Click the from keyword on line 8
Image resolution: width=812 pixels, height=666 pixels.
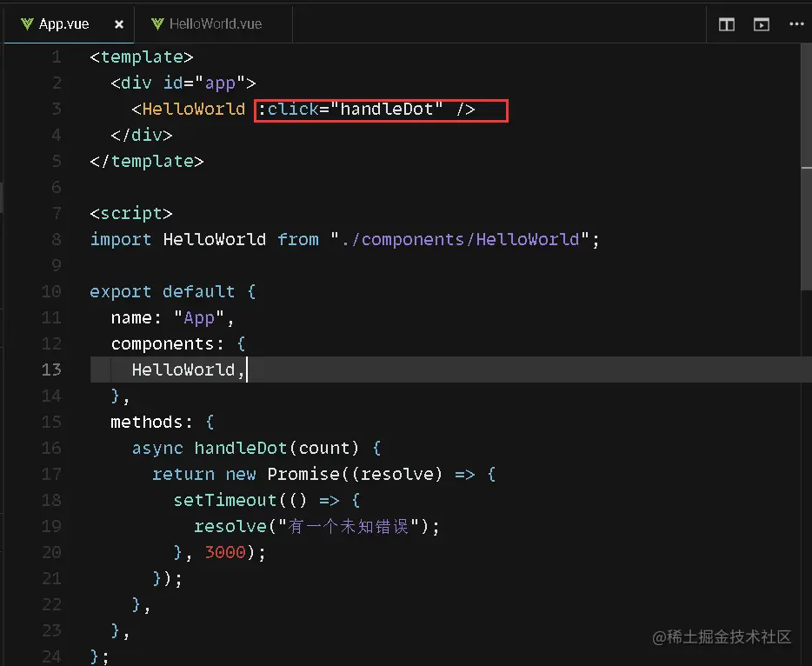[x=298, y=239]
